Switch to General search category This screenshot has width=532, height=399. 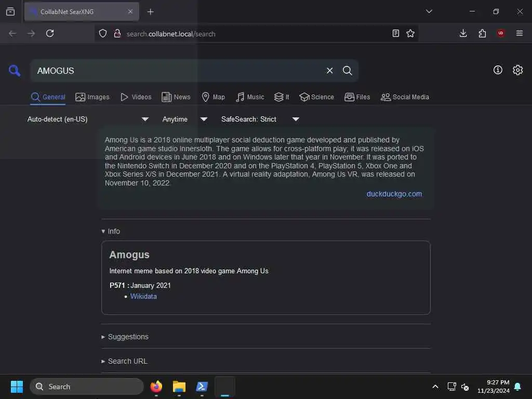(48, 97)
